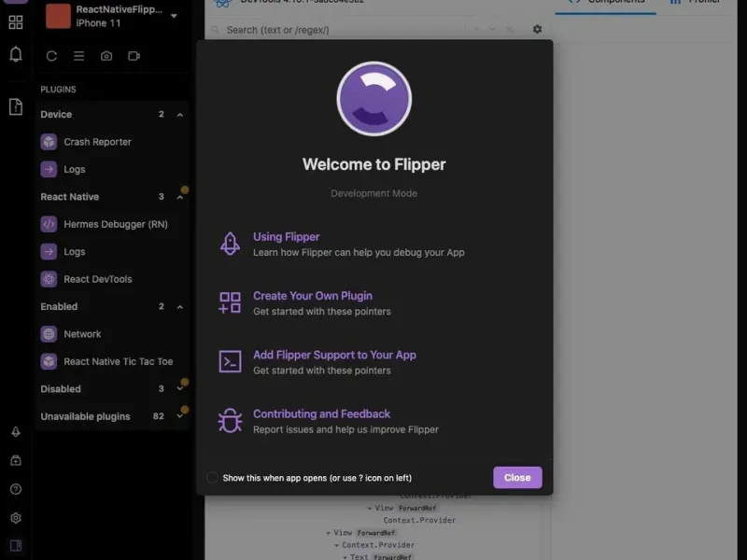Click the Hermes Debugger plugin icon
This screenshot has width=747, height=560.
tap(49, 224)
